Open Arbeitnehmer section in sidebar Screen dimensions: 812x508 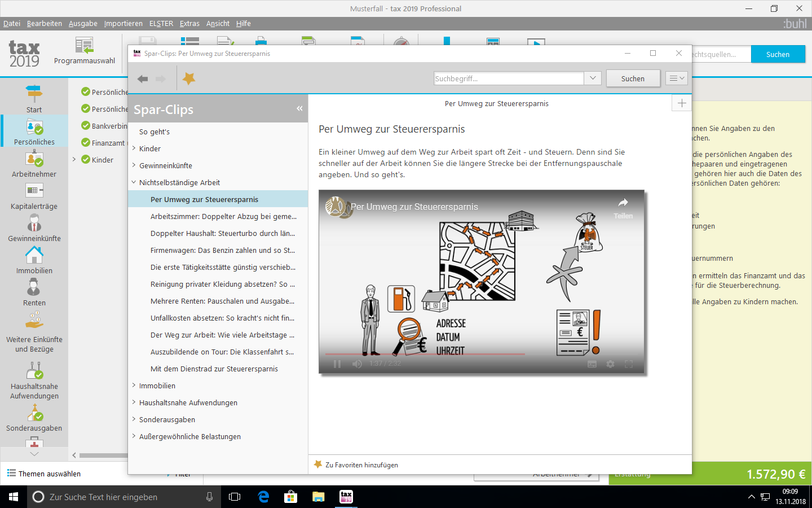coord(34,163)
